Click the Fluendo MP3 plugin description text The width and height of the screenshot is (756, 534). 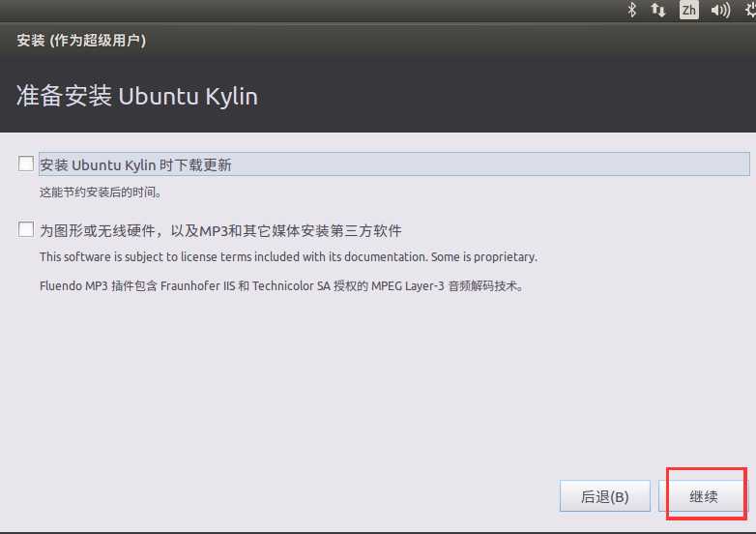point(282,286)
